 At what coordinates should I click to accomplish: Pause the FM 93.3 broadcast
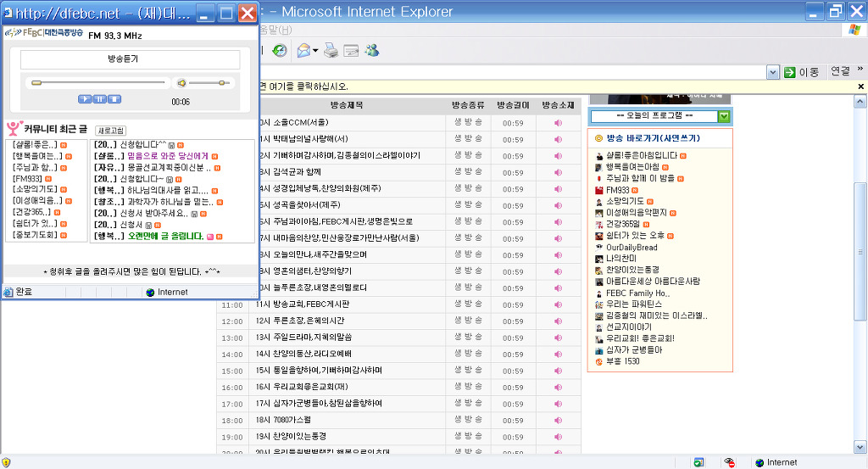100,99
